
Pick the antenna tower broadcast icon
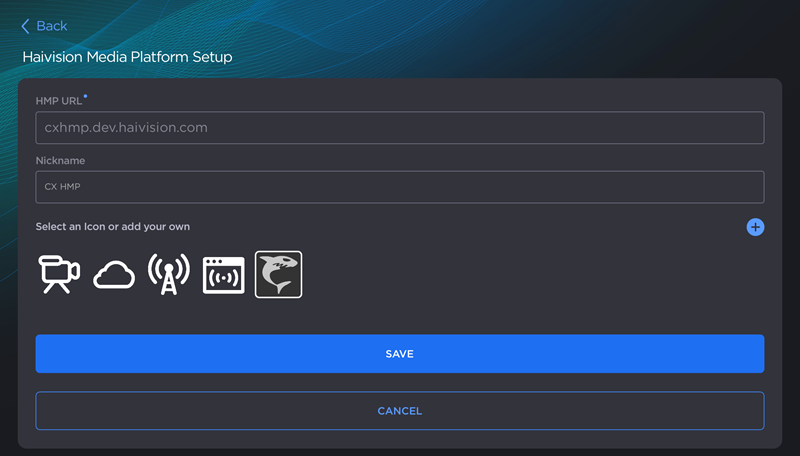pyautogui.click(x=168, y=274)
